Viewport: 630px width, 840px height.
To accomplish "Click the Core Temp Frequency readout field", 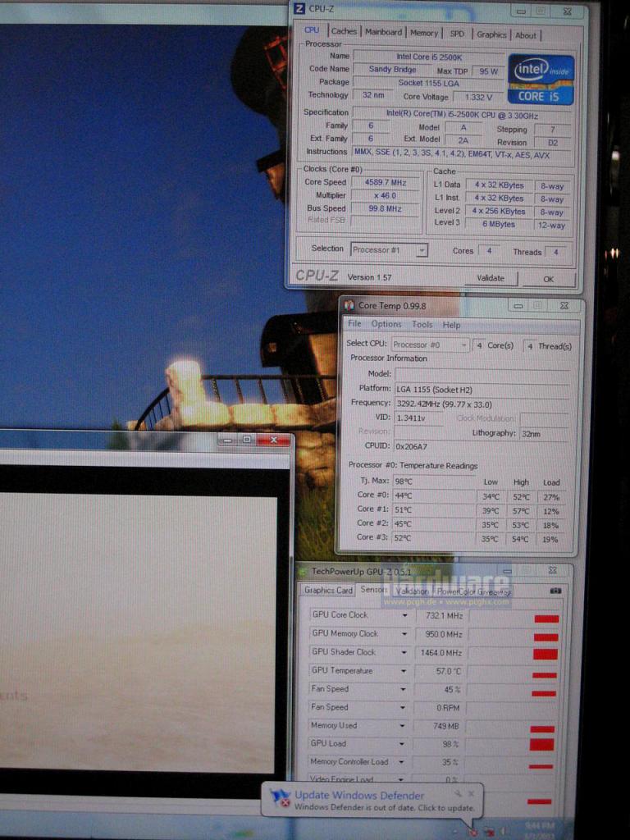I will point(482,404).
